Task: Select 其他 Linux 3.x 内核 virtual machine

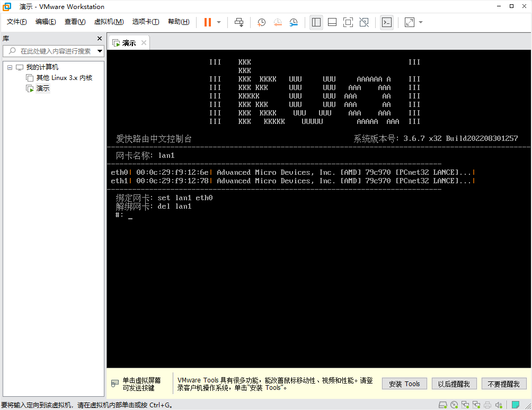Action: [x=64, y=78]
